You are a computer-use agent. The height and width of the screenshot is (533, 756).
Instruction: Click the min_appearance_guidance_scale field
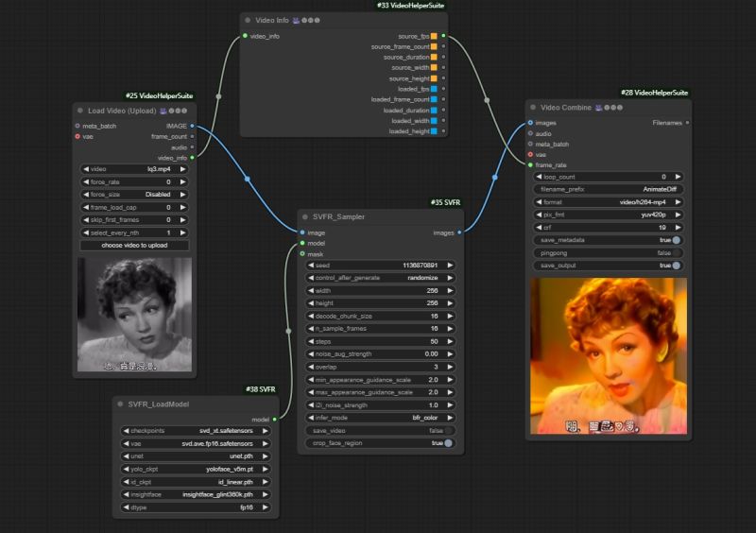pyautogui.click(x=381, y=380)
